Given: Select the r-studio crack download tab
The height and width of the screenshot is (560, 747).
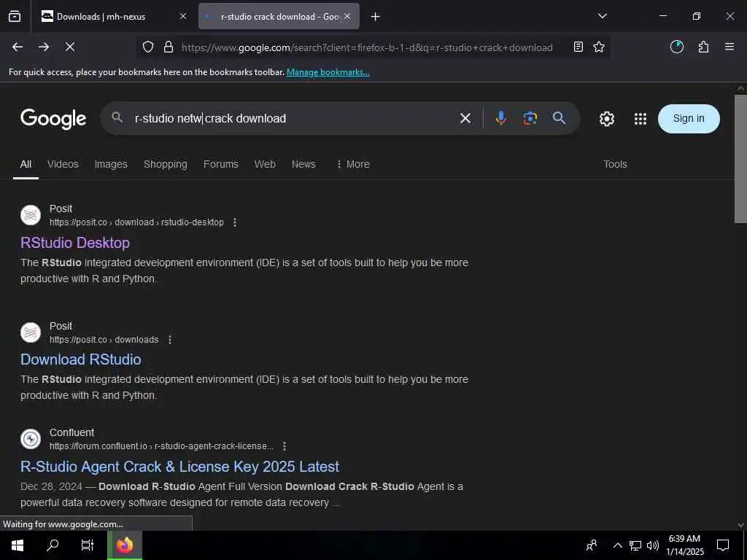Looking at the screenshot, I should click(279, 16).
